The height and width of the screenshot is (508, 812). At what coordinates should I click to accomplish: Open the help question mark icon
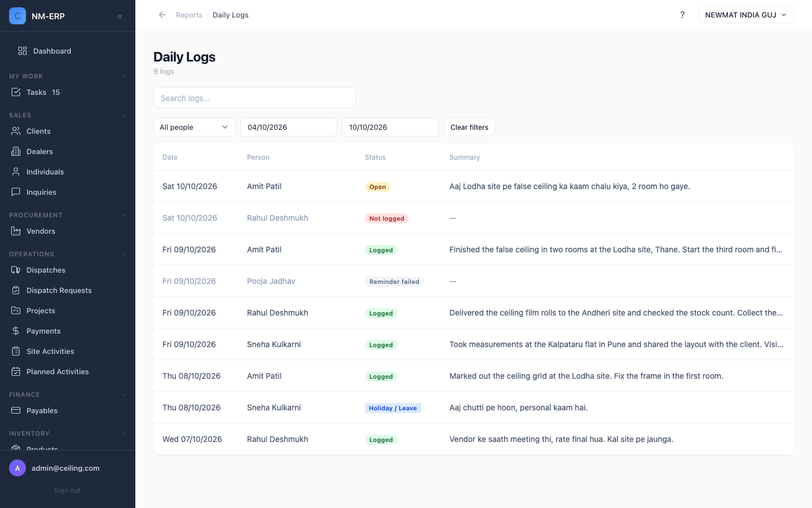coord(682,15)
